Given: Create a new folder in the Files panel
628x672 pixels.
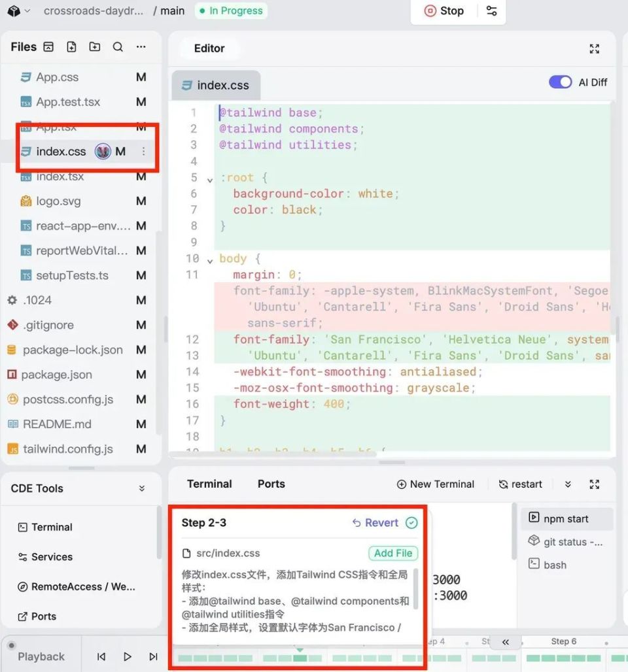Looking at the screenshot, I should pyautogui.click(x=95, y=46).
